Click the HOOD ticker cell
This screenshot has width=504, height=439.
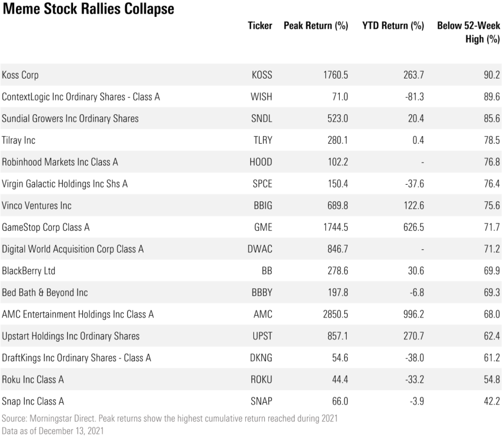coord(261,162)
